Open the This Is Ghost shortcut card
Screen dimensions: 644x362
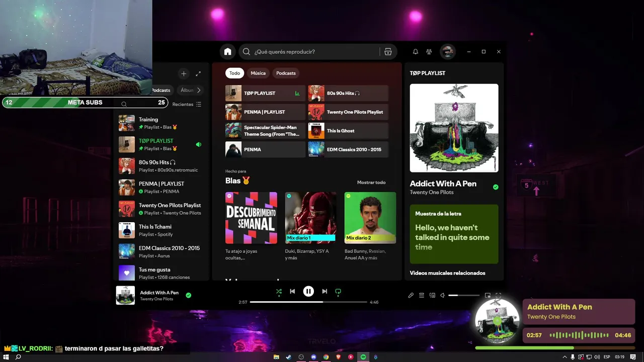coord(348,131)
